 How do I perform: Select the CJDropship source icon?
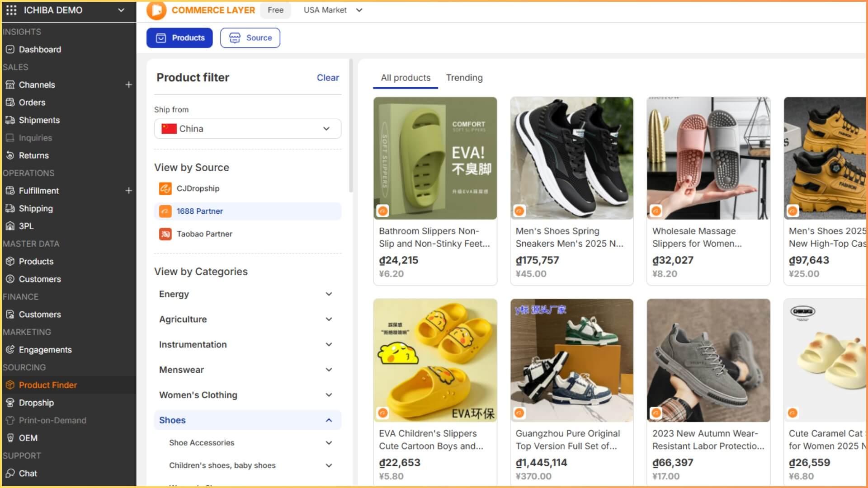coord(165,188)
